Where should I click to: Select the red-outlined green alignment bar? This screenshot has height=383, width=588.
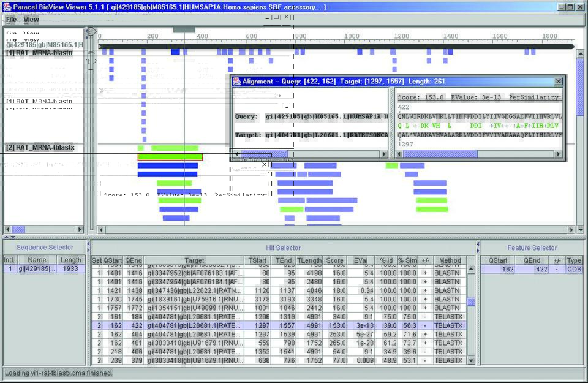coord(170,157)
